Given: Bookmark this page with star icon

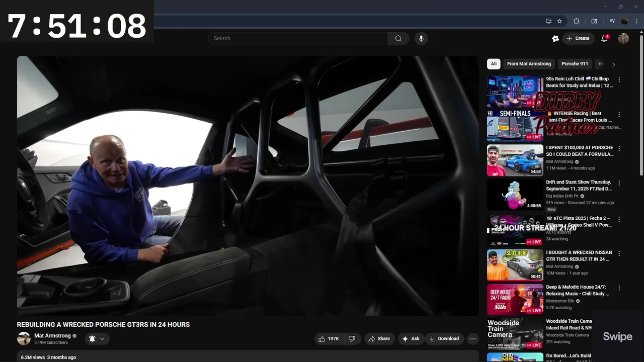Looking at the screenshot, I should click(x=559, y=21).
